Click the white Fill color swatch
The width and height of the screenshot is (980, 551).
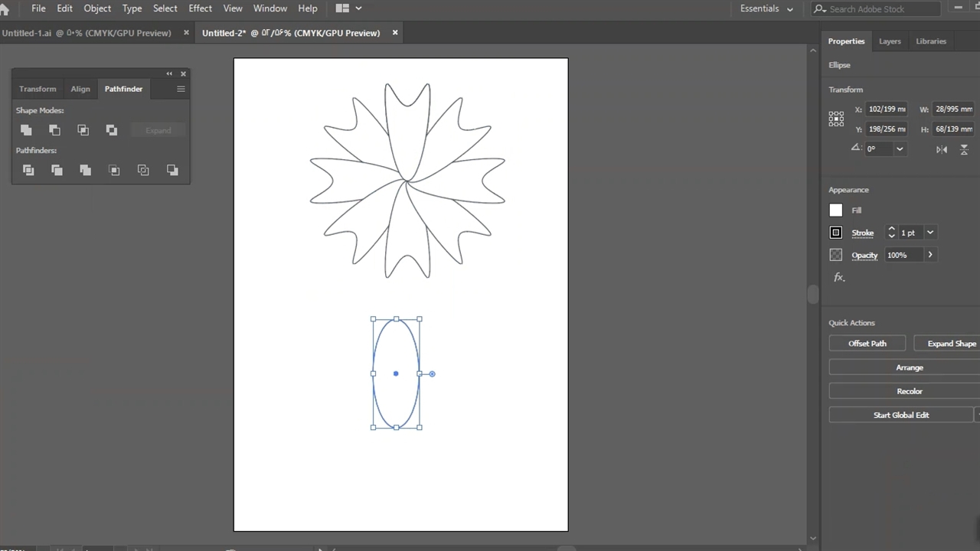click(836, 210)
